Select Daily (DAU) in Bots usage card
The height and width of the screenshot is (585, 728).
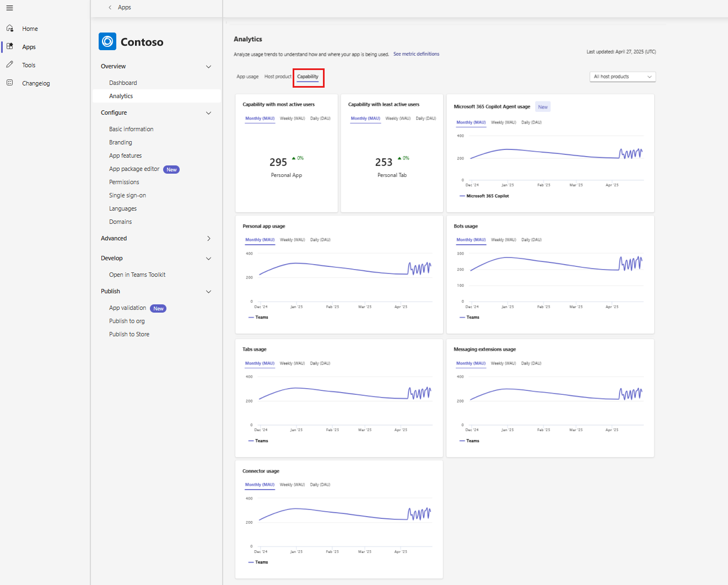pos(531,240)
